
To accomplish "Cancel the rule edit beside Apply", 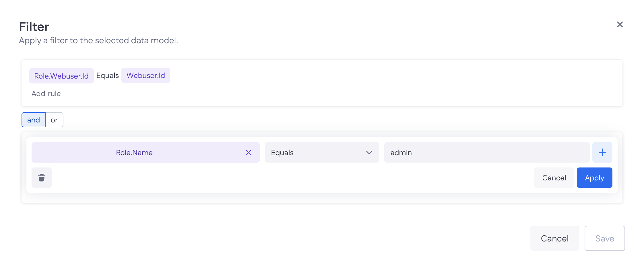I will [x=554, y=178].
